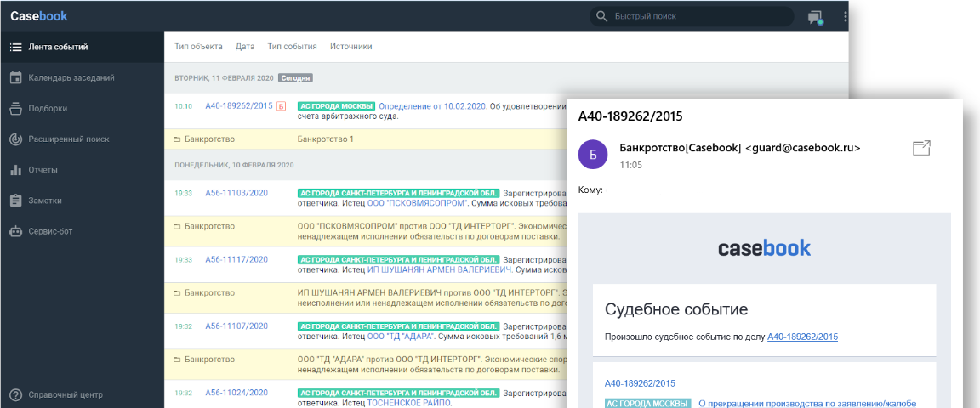Click the Банкротство 1 text
Screen dimensions: 980x408
[326, 139]
